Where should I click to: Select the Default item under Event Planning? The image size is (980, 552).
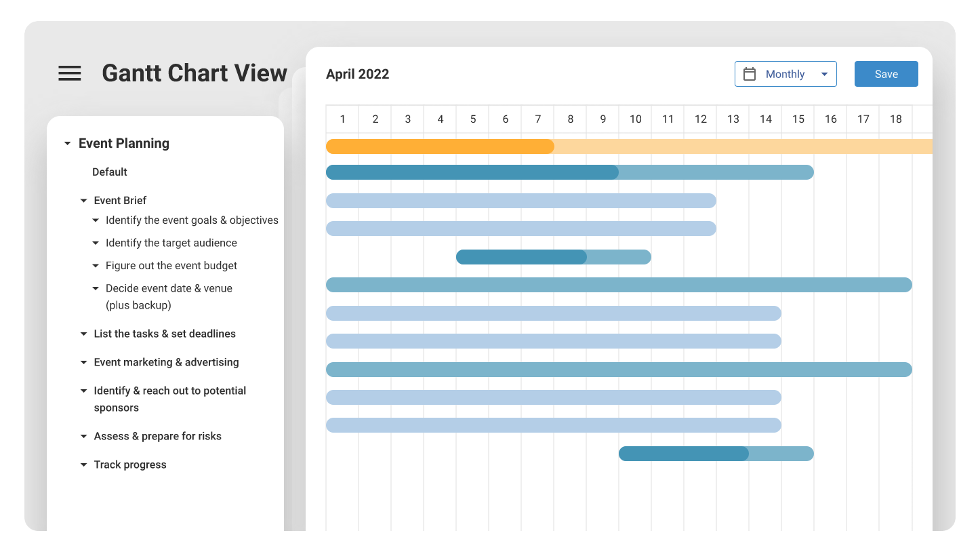tap(109, 172)
